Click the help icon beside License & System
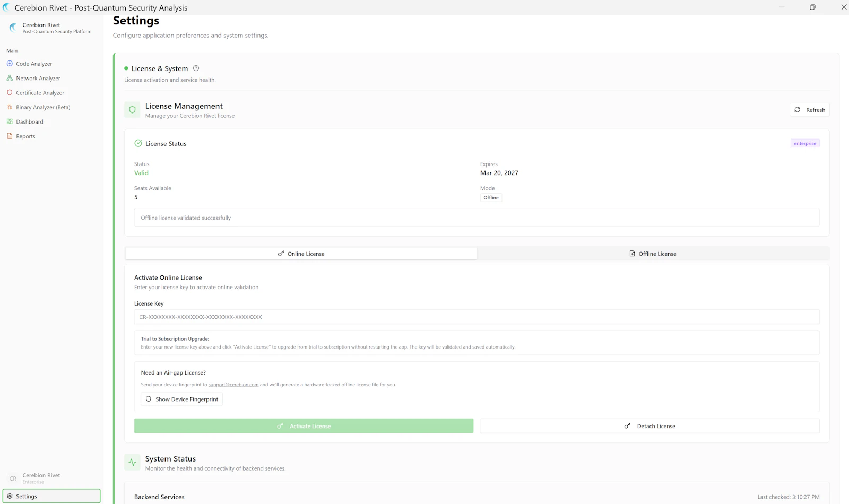The image size is (849, 504). pyautogui.click(x=196, y=68)
